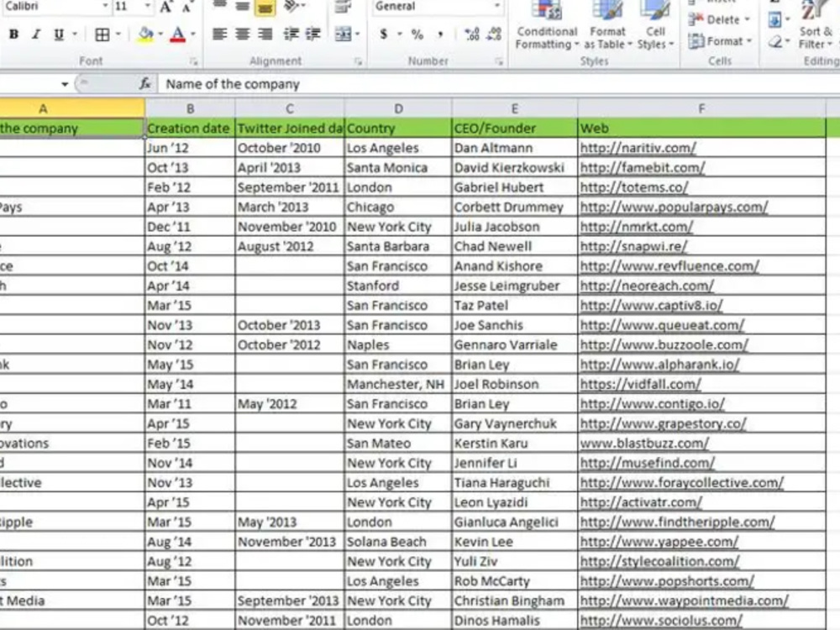The width and height of the screenshot is (840, 630).
Task: Select the 'Creation date' header cell
Action: [x=190, y=128]
